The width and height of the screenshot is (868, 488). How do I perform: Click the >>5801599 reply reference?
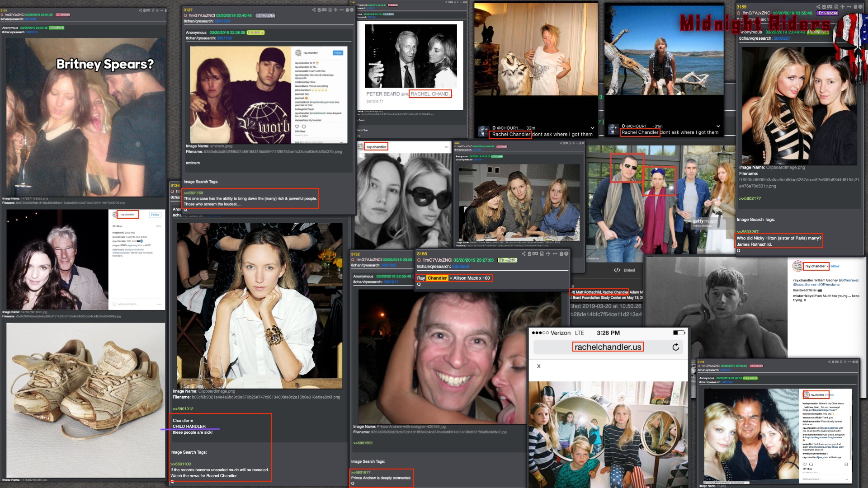tap(363, 443)
